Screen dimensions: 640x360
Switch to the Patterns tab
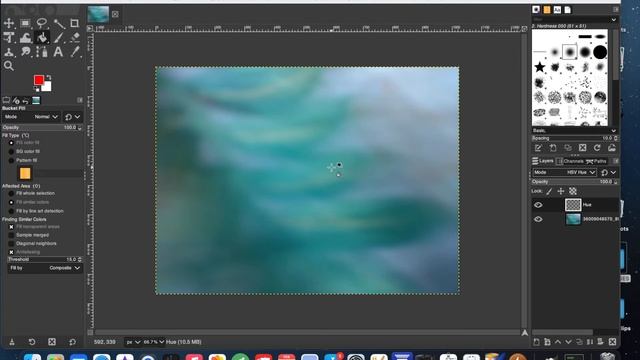547,10
